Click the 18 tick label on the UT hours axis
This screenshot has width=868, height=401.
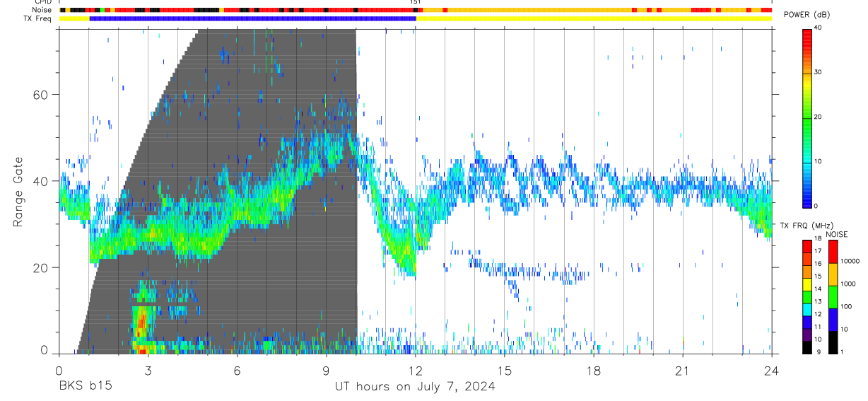click(594, 371)
